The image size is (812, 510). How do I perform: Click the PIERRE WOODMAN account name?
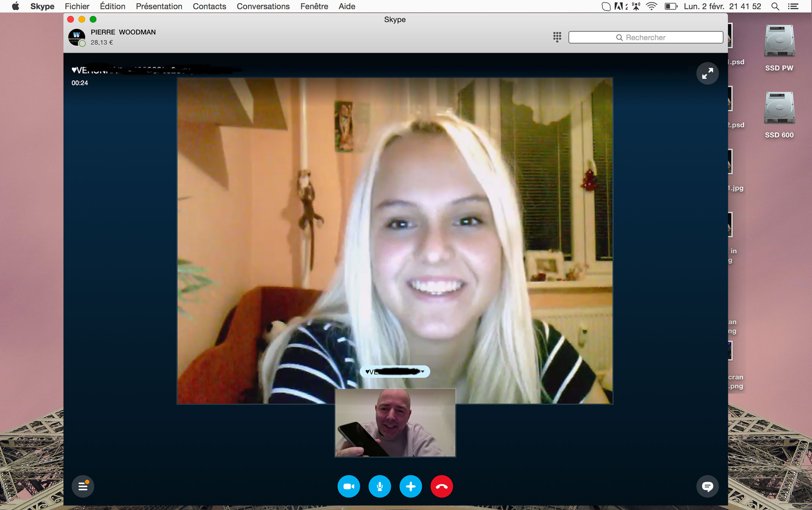click(x=123, y=32)
